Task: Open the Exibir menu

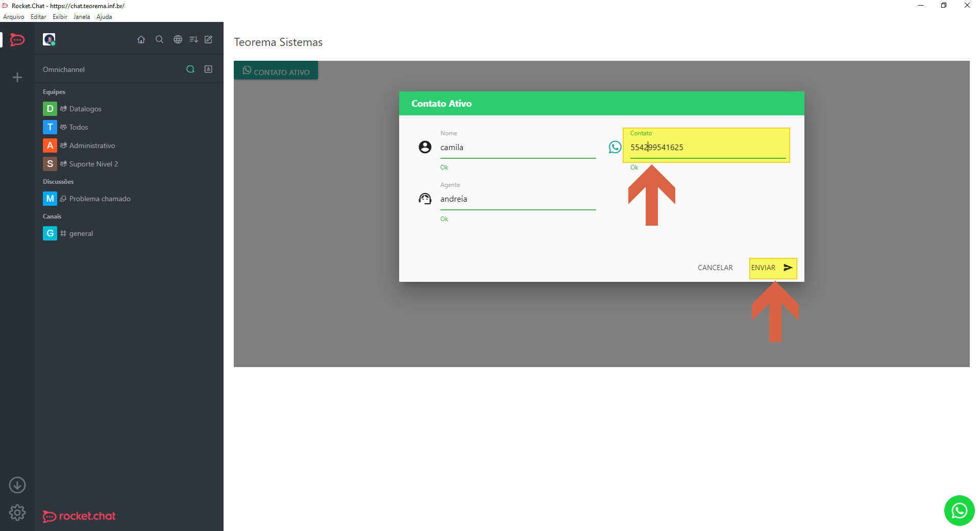Action: point(60,17)
